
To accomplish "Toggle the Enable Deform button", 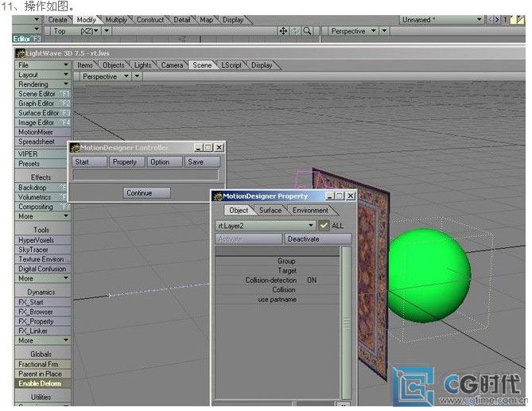I will click(x=43, y=383).
